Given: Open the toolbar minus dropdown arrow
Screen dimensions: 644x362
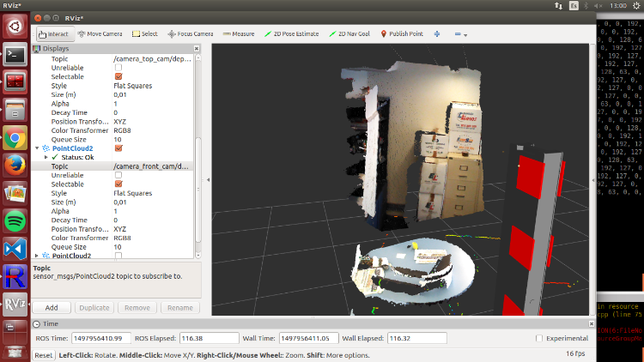Looking at the screenshot, I should point(465,34).
